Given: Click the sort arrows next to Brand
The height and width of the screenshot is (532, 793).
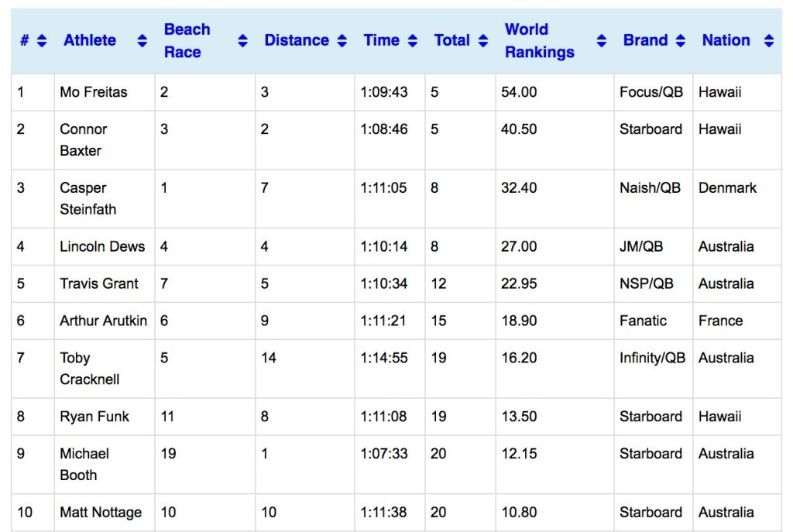Looking at the screenshot, I should 681,41.
